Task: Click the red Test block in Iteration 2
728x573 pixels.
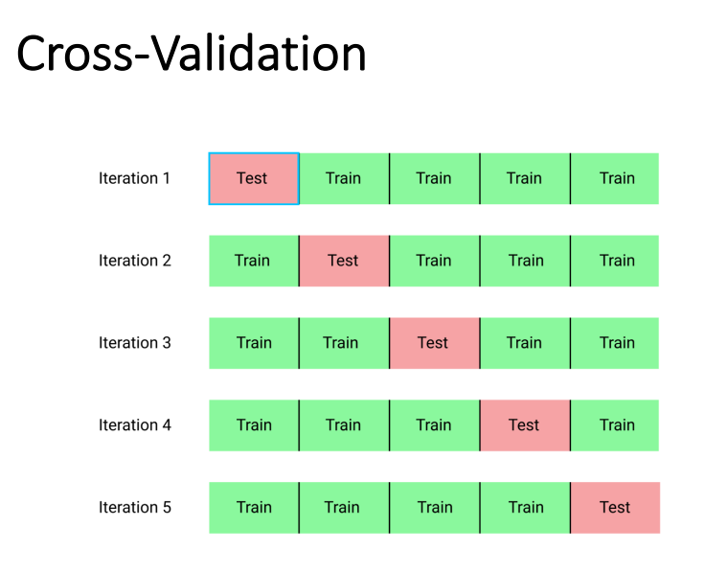Action: [x=344, y=261]
